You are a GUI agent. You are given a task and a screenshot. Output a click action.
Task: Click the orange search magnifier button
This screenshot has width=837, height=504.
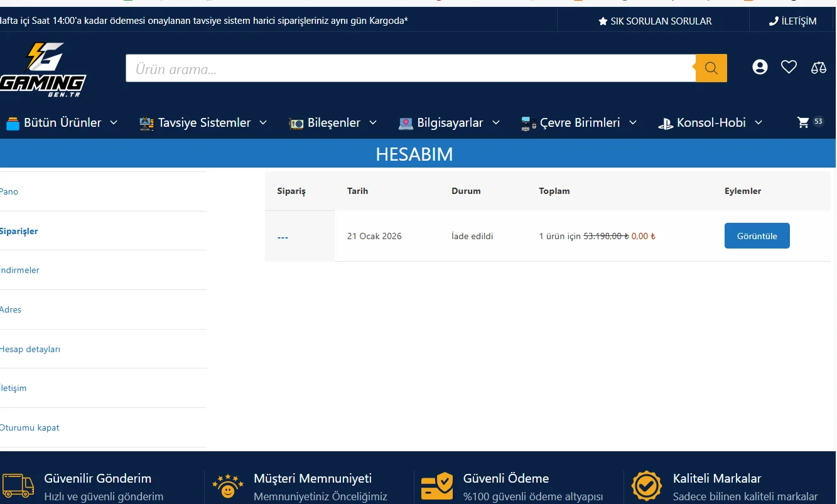(x=711, y=68)
